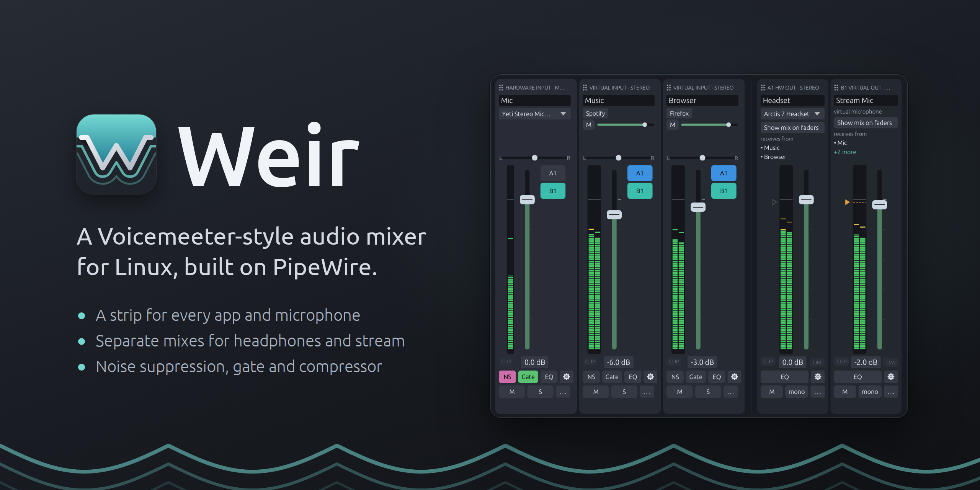Image resolution: width=980 pixels, height=490 pixels.
Task: Click the Browser strip drag handle icon
Action: click(669, 88)
